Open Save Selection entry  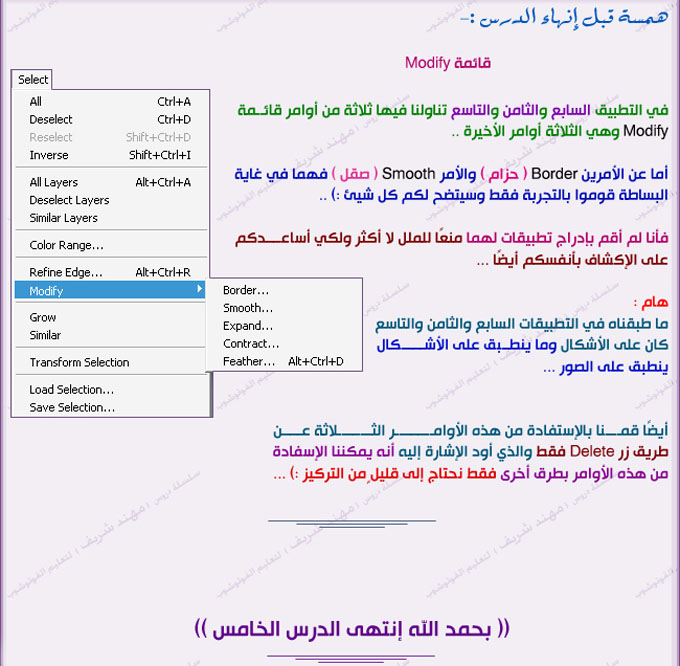(x=111, y=407)
